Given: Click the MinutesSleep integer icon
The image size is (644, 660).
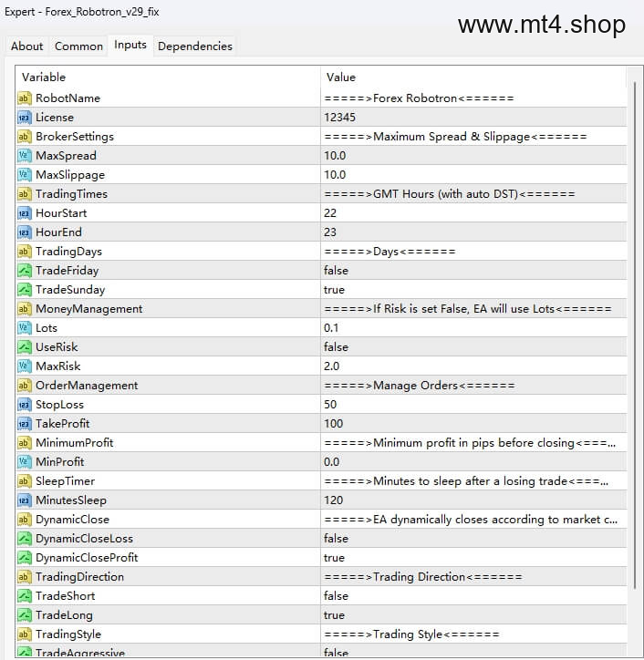Looking at the screenshot, I should click(x=25, y=500).
